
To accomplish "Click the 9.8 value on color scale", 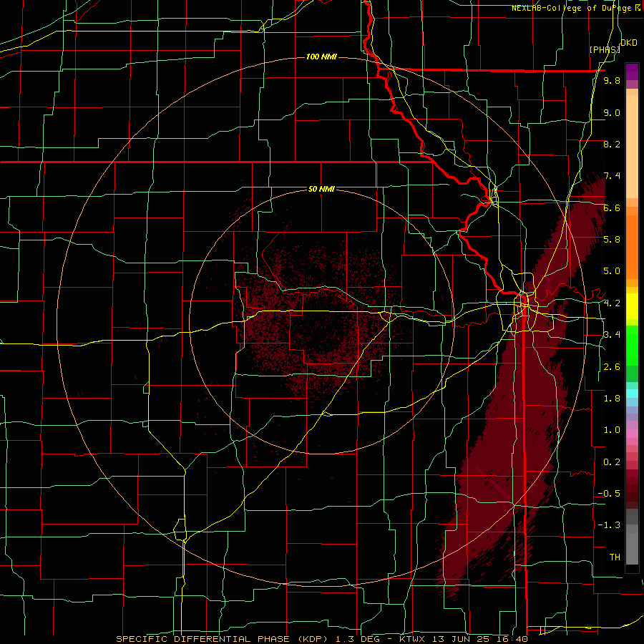I will click(x=612, y=81).
